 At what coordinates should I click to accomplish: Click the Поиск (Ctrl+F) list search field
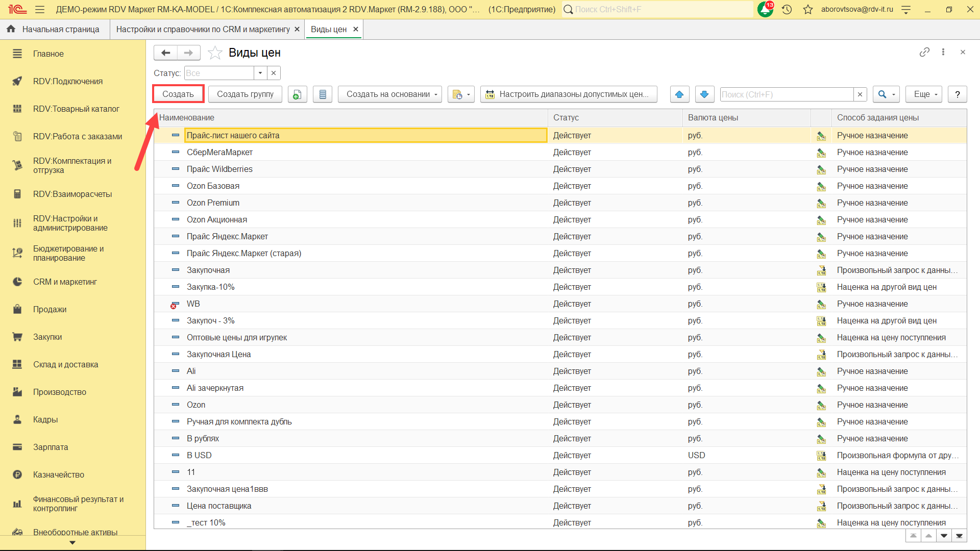(x=786, y=94)
